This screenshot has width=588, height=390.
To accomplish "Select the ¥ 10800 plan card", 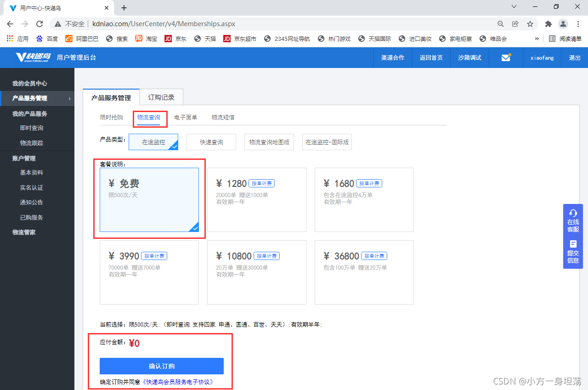I will click(x=257, y=272).
